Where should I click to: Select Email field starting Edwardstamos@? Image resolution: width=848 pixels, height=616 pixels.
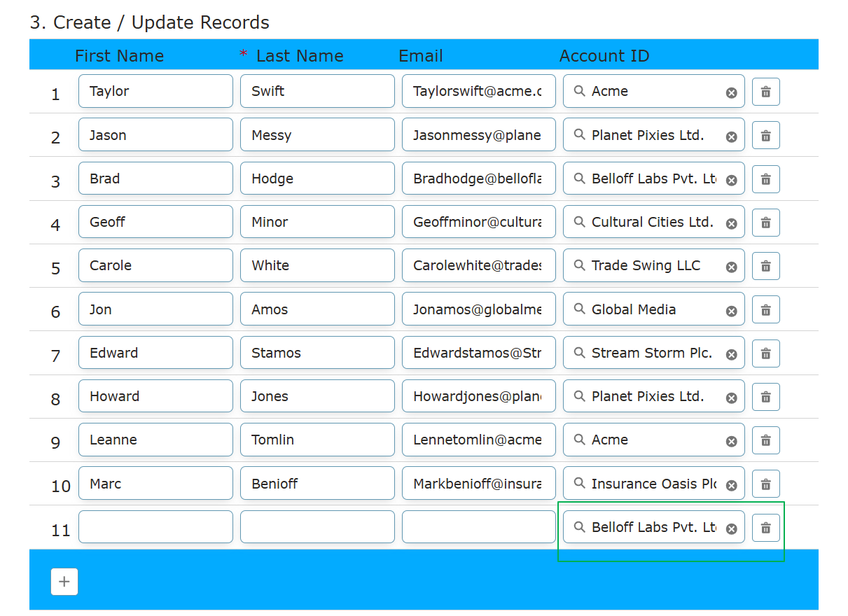coord(479,353)
